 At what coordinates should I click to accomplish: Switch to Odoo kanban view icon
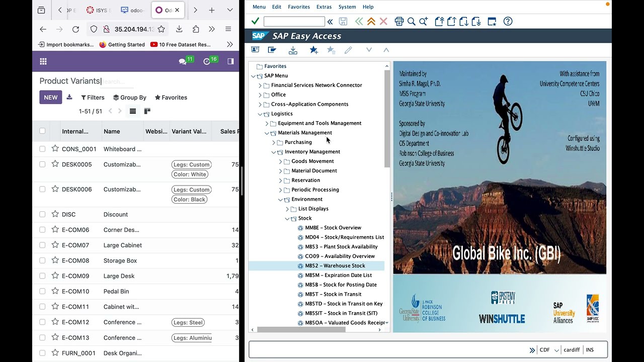[x=147, y=111]
